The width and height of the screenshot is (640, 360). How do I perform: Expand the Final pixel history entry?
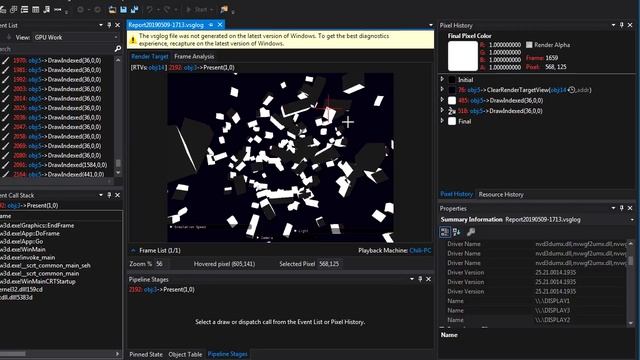(442, 121)
